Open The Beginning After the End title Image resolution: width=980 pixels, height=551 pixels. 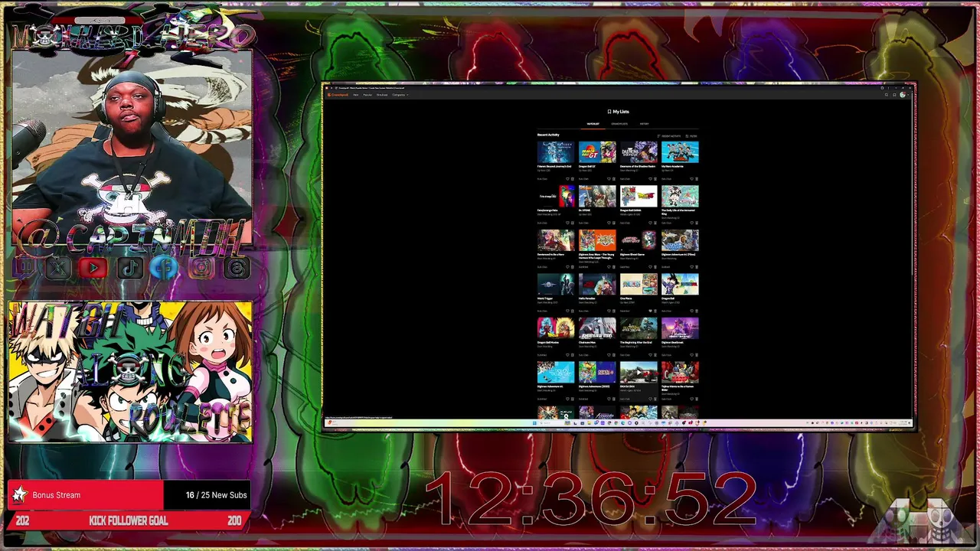[x=636, y=342]
